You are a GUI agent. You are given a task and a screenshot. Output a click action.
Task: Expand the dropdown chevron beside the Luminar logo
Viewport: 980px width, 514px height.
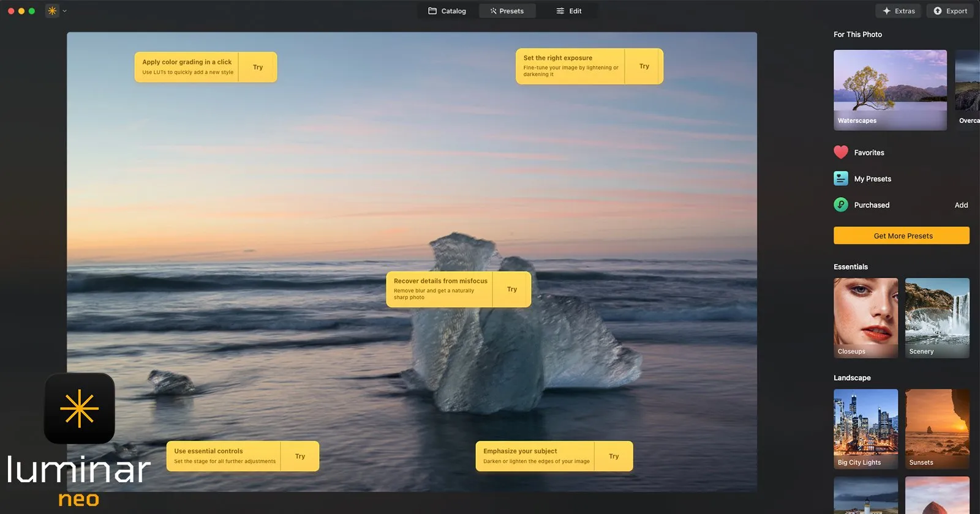coord(64,11)
